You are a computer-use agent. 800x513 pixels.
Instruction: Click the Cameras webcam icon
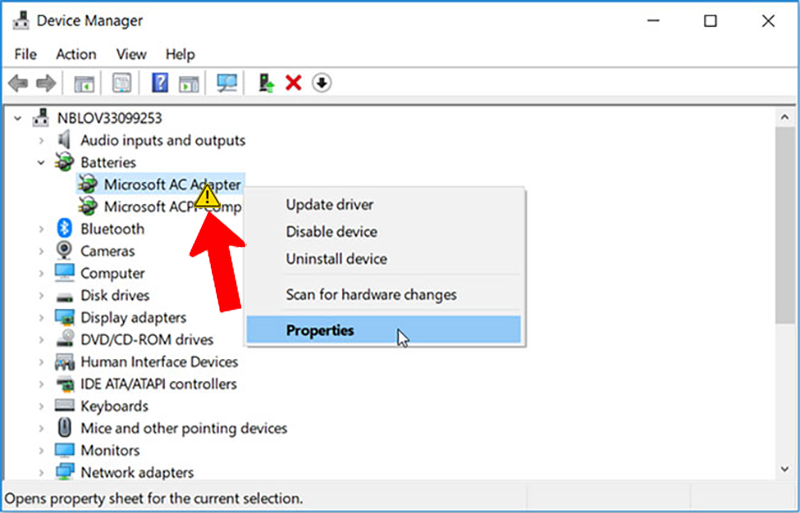pyautogui.click(x=64, y=250)
